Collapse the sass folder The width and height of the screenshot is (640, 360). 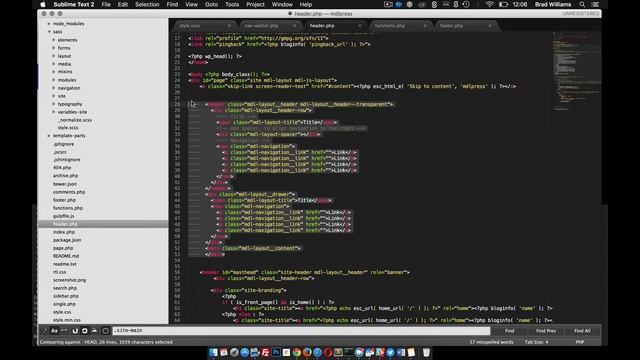[x=49, y=31]
